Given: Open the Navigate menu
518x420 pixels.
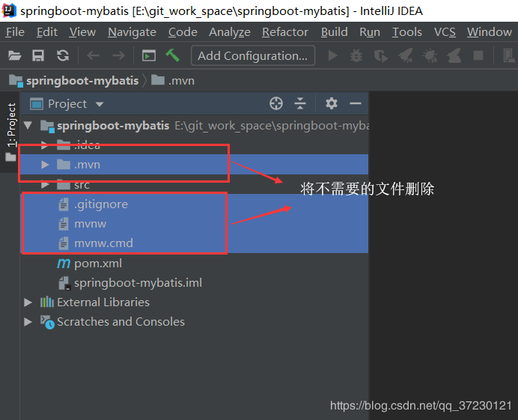Looking at the screenshot, I should 132,32.
